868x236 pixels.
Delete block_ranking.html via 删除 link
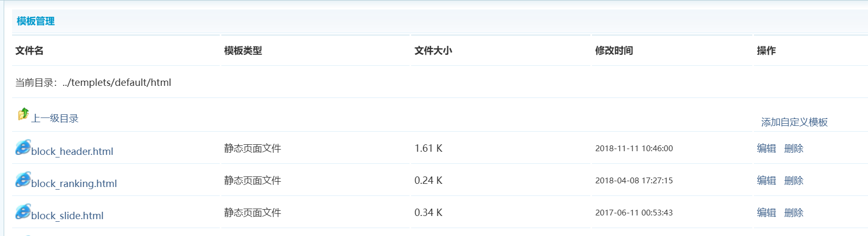point(793,181)
